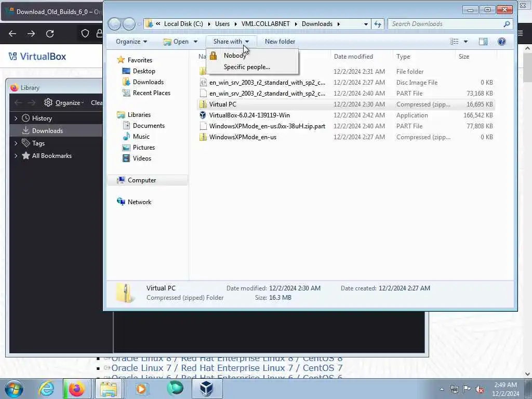Click the search magnifier icon
Viewport: 532px width, 399px height.
[x=507, y=24]
